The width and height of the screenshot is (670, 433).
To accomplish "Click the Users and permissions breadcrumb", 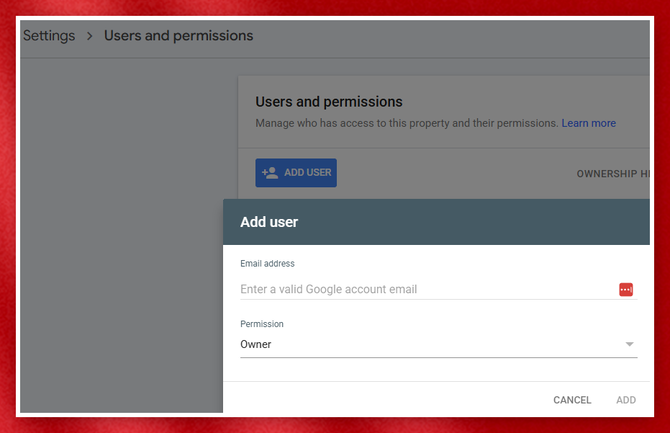I will click(179, 36).
